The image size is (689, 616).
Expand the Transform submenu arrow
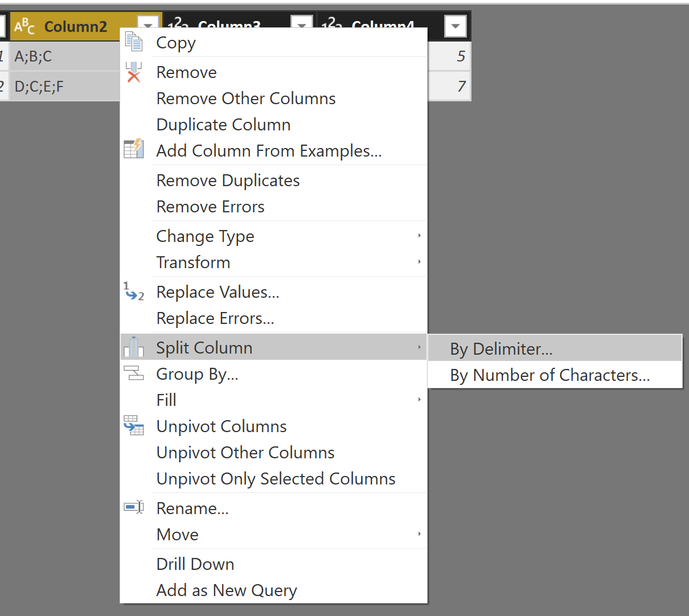click(x=419, y=262)
